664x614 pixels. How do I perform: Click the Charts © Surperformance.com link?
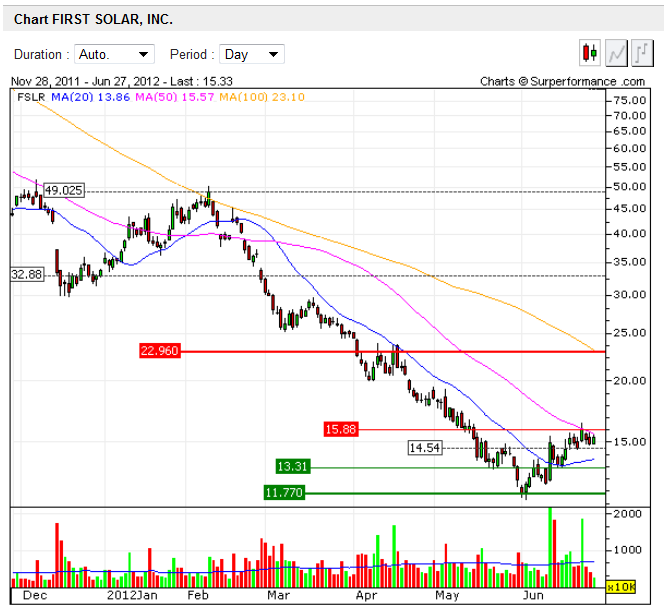(x=562, y=81)
